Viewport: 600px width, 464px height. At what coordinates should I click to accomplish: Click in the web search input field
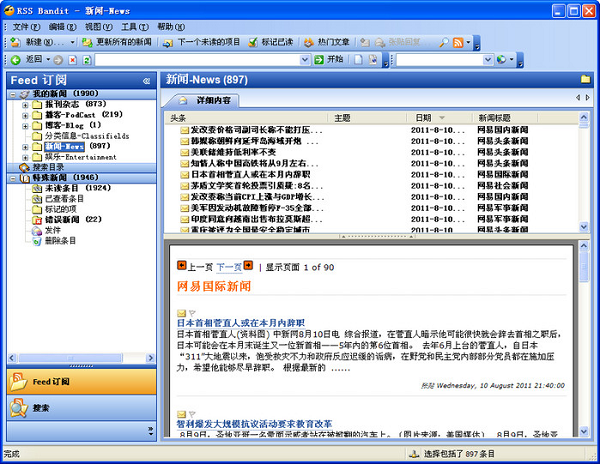tap(440, 60)
